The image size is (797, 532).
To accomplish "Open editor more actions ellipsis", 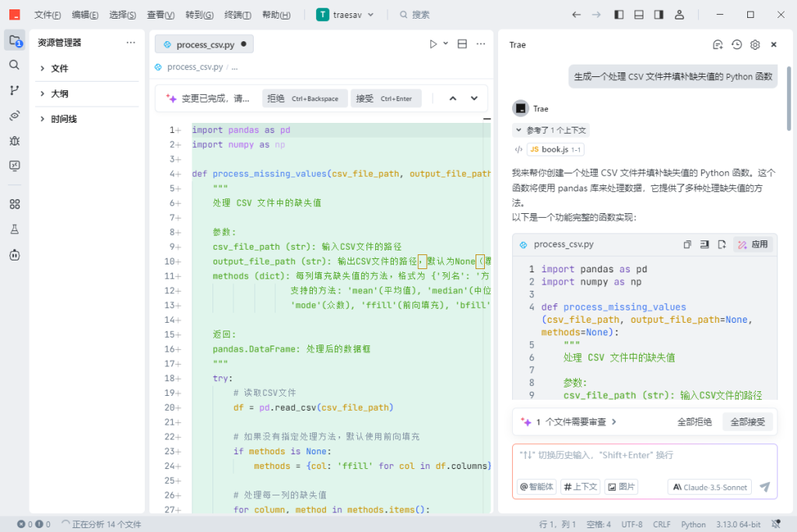I will 481,44.
